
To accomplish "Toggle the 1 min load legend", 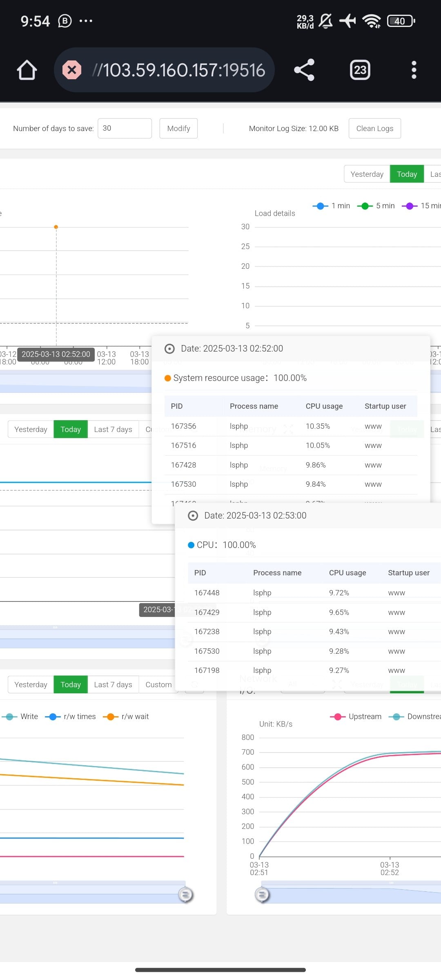I will tap(332, 206).
